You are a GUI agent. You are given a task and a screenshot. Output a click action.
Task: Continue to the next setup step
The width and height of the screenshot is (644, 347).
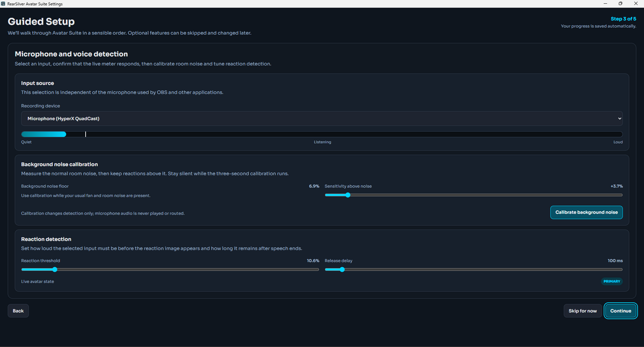click(621, 311)
